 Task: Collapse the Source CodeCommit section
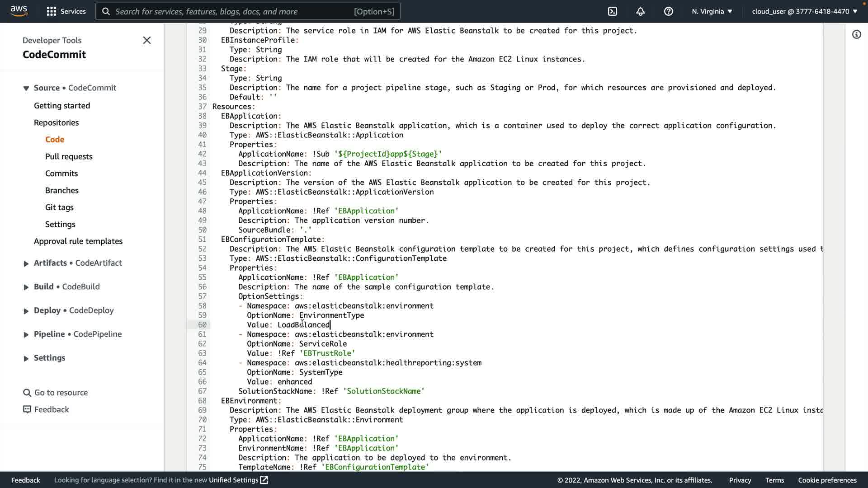[26, 88]
